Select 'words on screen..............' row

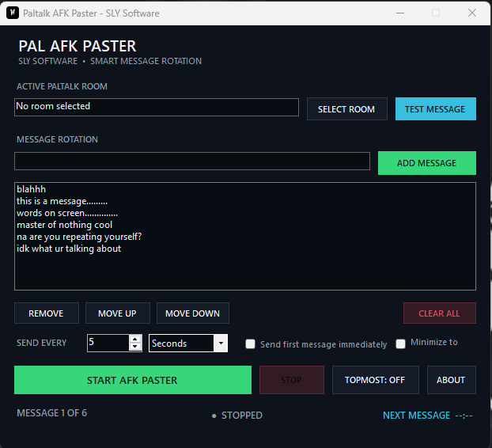tap(245, 213)
